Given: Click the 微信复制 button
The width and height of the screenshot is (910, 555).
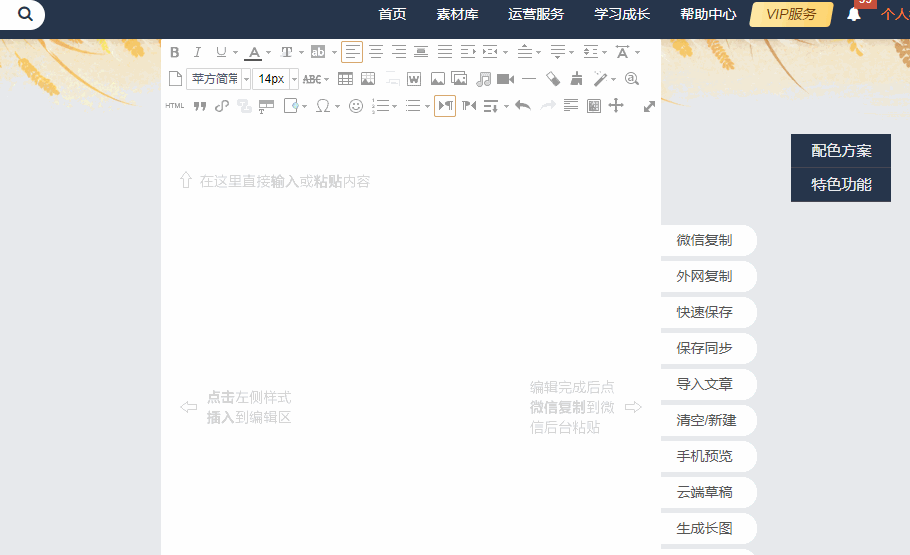Looking at the screenshot, I should coord(704,240).
